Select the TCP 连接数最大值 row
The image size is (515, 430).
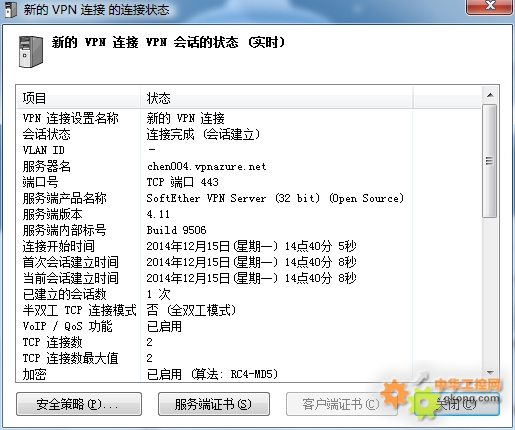coord(249,358)
